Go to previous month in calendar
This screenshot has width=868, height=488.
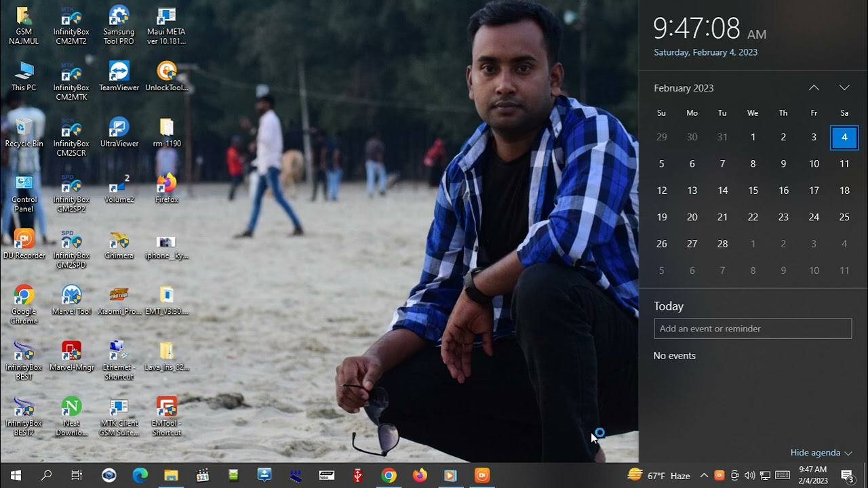pyautogui.click(x=814, y=87)
